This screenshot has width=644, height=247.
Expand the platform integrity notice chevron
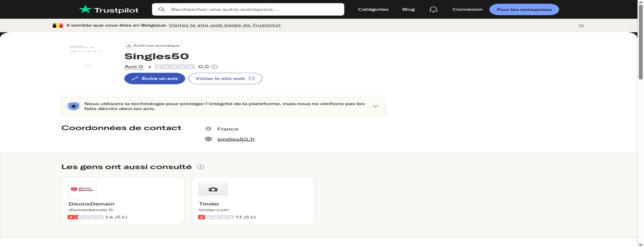tap(375, 106)
